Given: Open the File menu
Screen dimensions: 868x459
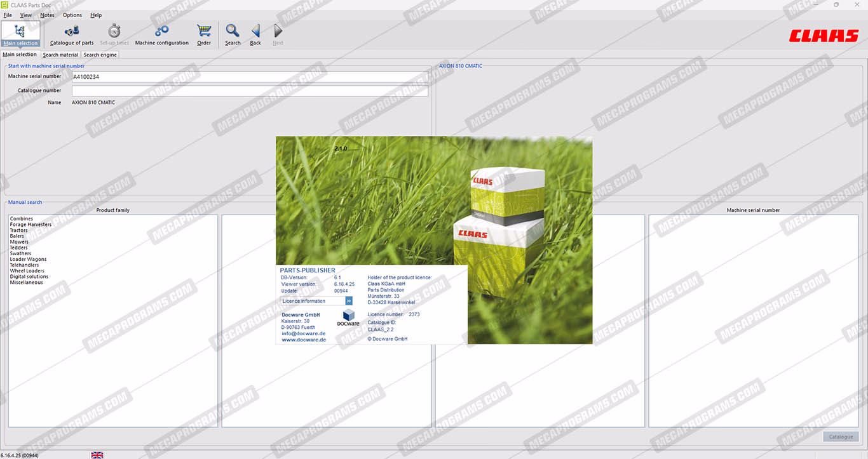Looking at the screenshot, I should pyautogui.click(x=8, y=15).
